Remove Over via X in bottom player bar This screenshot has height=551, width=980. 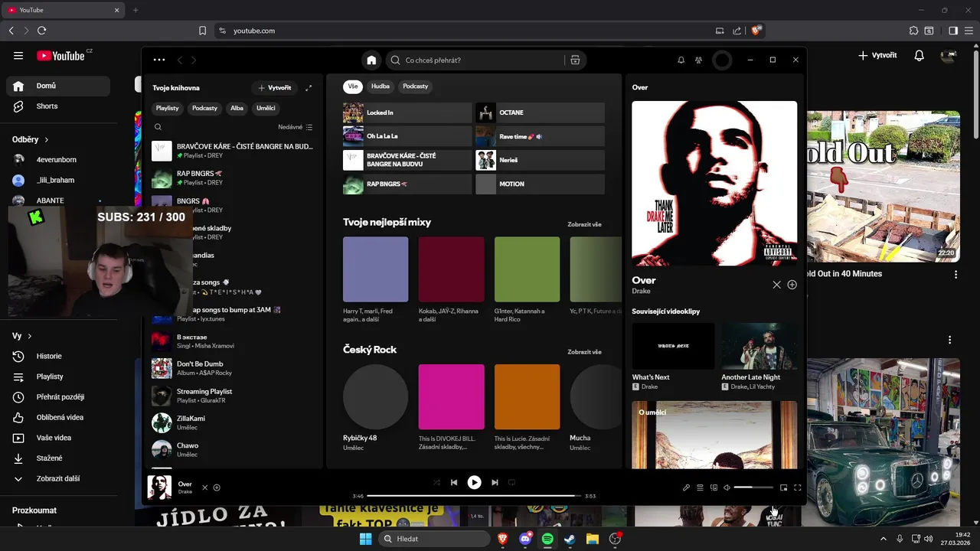204,487
